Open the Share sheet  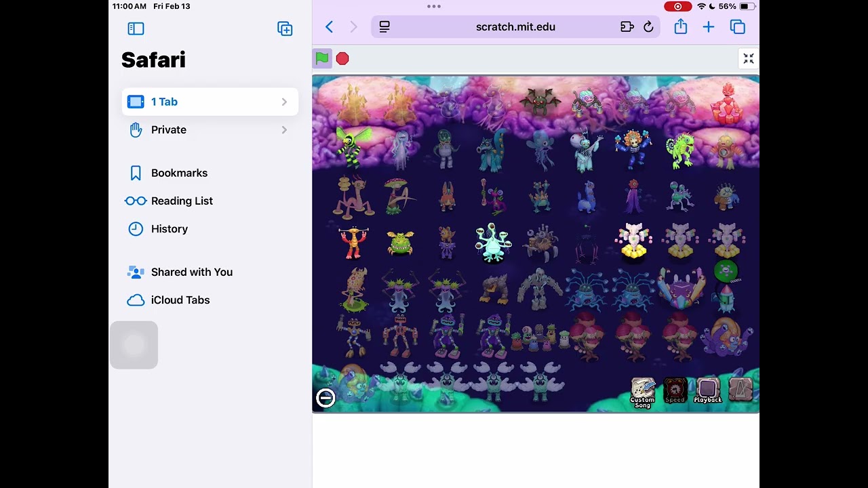[681, 26]
